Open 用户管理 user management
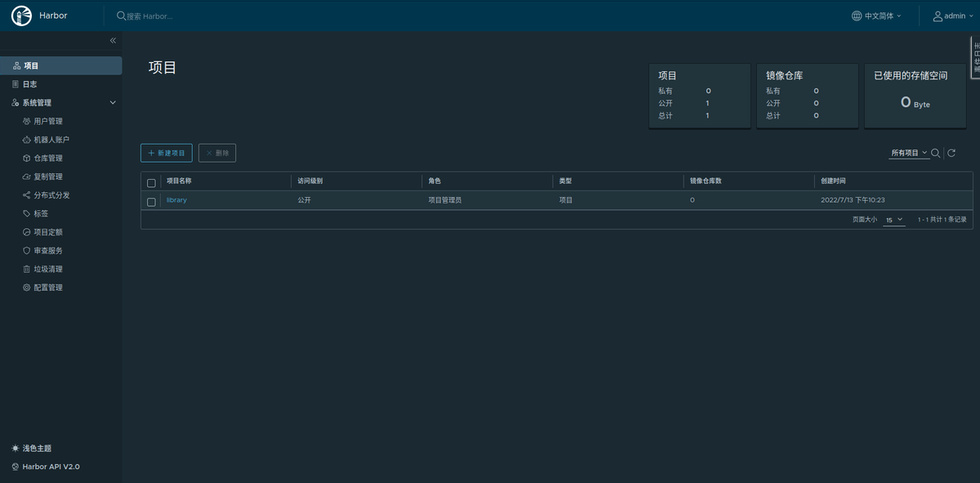980x483 pixels. pos(47,121)
